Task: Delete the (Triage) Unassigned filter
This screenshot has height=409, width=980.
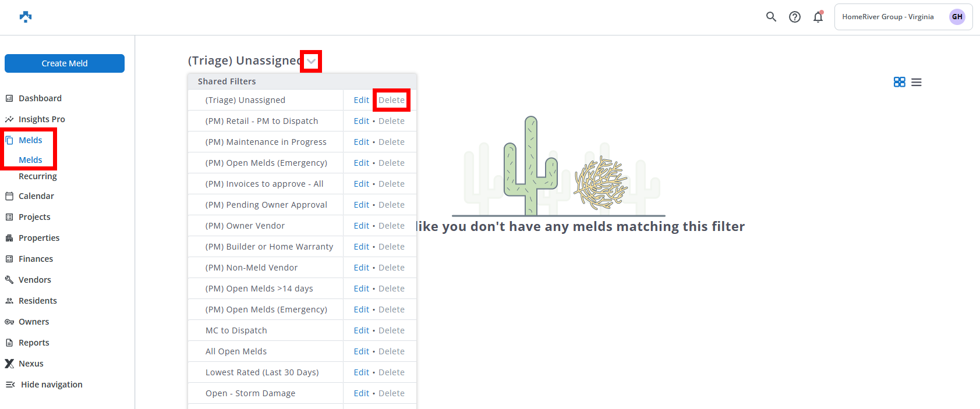Action: pos(391,100)
